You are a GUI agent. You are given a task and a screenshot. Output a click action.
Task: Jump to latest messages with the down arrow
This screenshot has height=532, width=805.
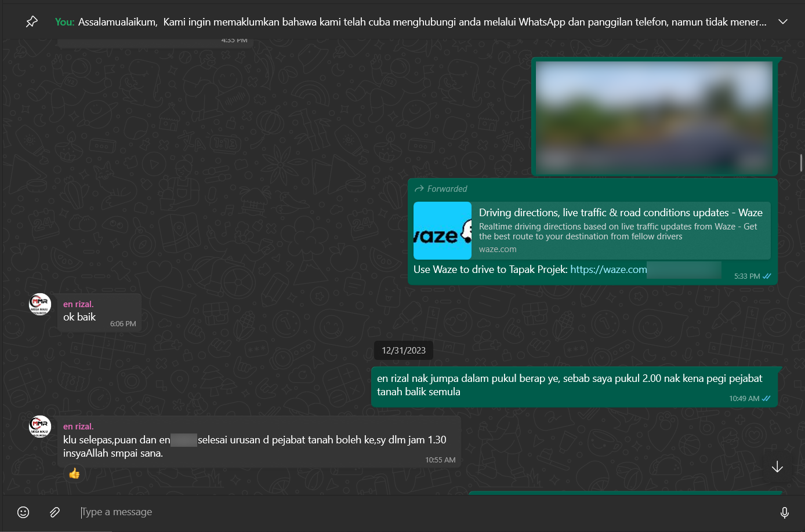[x=777, y=467]
